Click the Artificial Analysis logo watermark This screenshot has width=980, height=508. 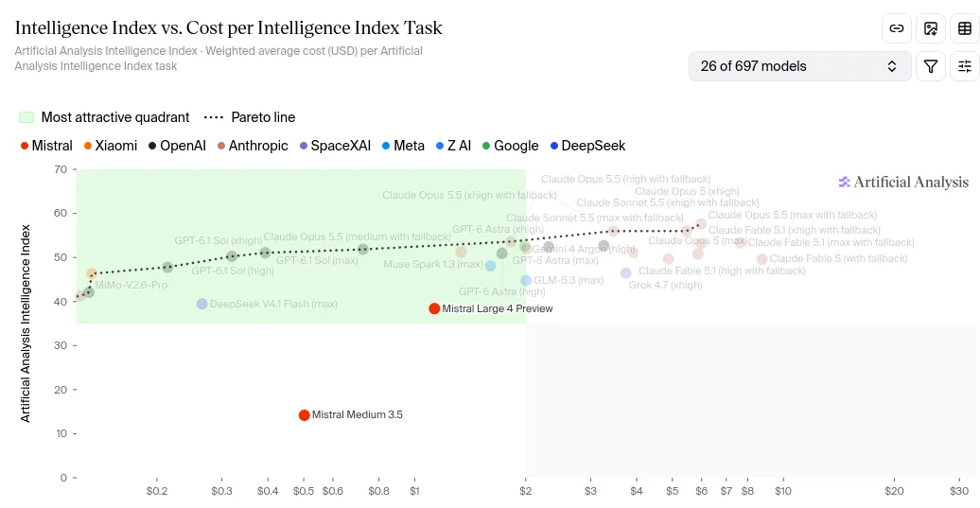(x=903, y=182)
